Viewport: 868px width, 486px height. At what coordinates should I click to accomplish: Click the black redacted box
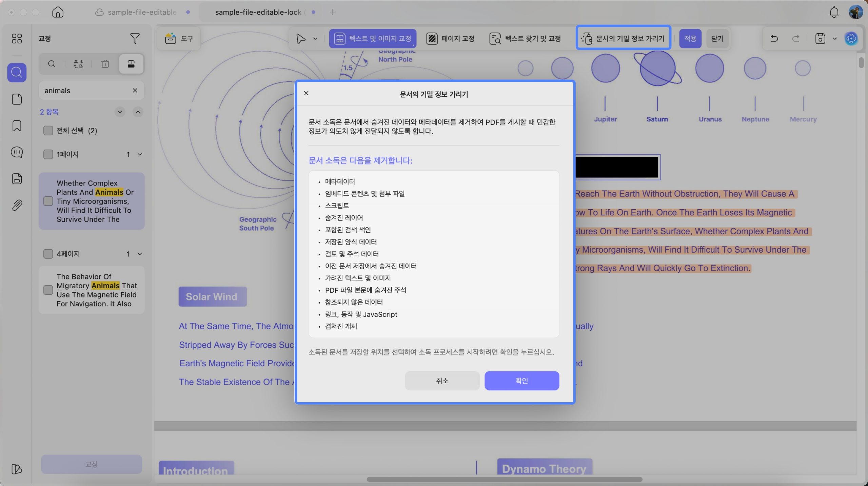point(617,167)
